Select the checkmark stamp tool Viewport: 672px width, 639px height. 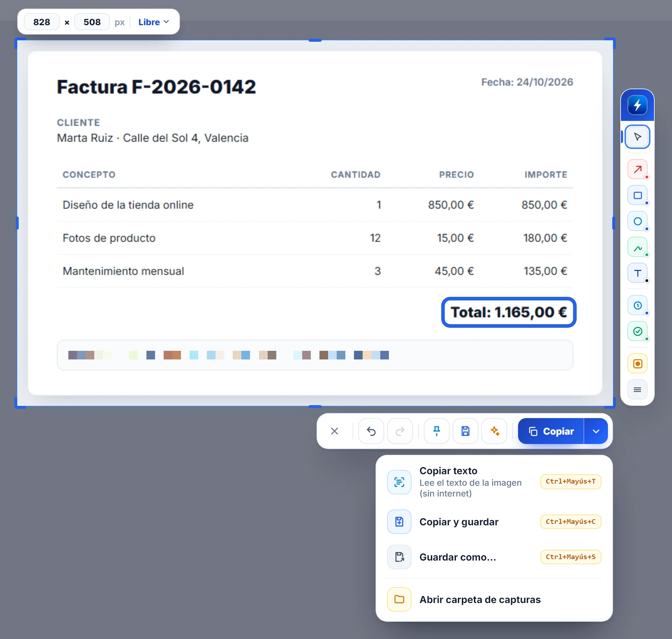click(x=637, y=331)
